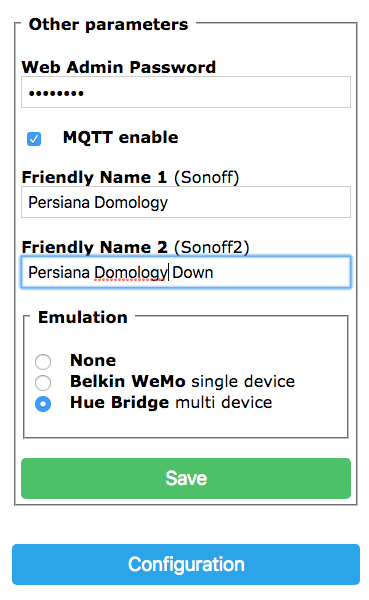Place cursor on word 'Down'
This screenshot has width=369, height=600.
coord(193,272)
